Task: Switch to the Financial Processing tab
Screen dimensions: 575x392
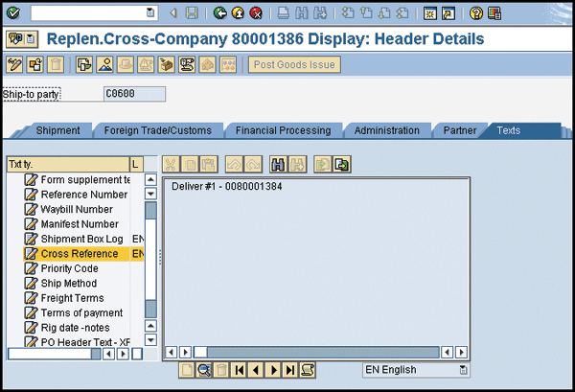Action: pos(283,130)
